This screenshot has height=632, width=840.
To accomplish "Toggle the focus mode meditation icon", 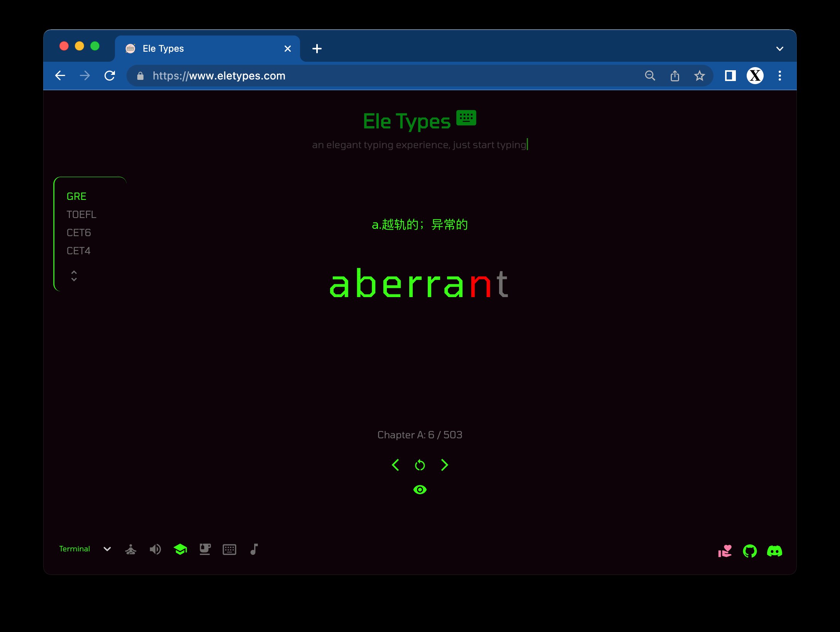I will point(131,549).
